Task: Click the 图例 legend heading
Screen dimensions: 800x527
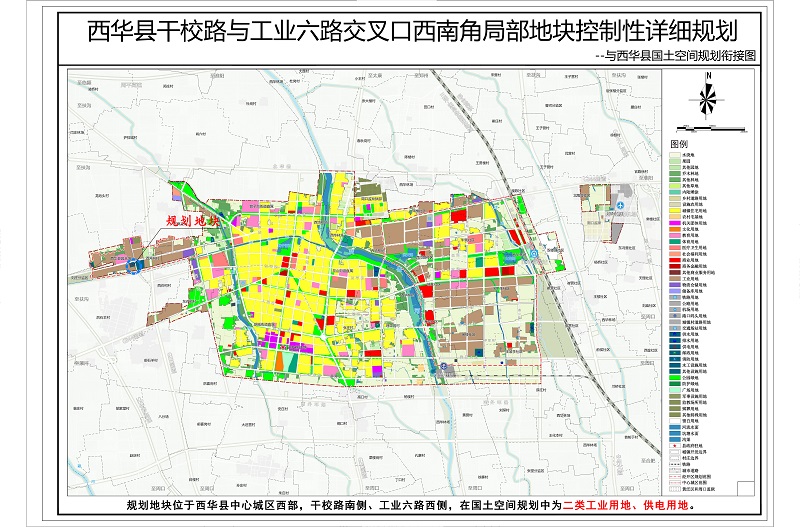Action: pyautogui.click(x=678, y=144)
